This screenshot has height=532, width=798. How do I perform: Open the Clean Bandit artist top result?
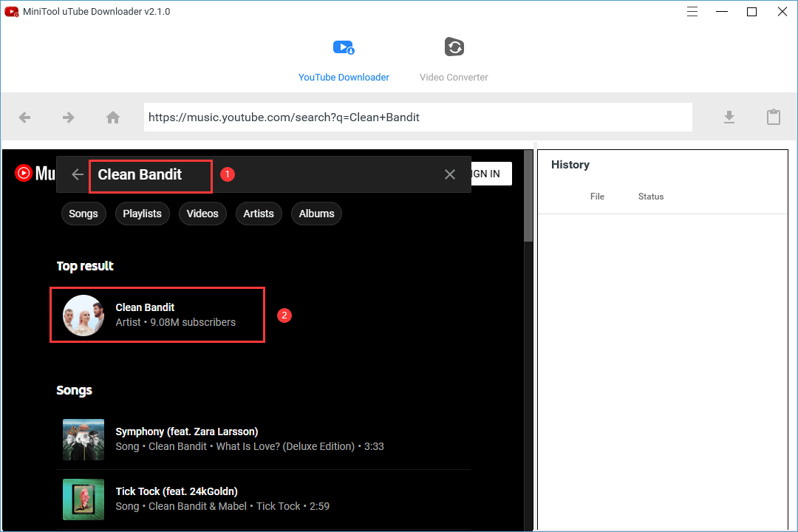pos(157,315)
